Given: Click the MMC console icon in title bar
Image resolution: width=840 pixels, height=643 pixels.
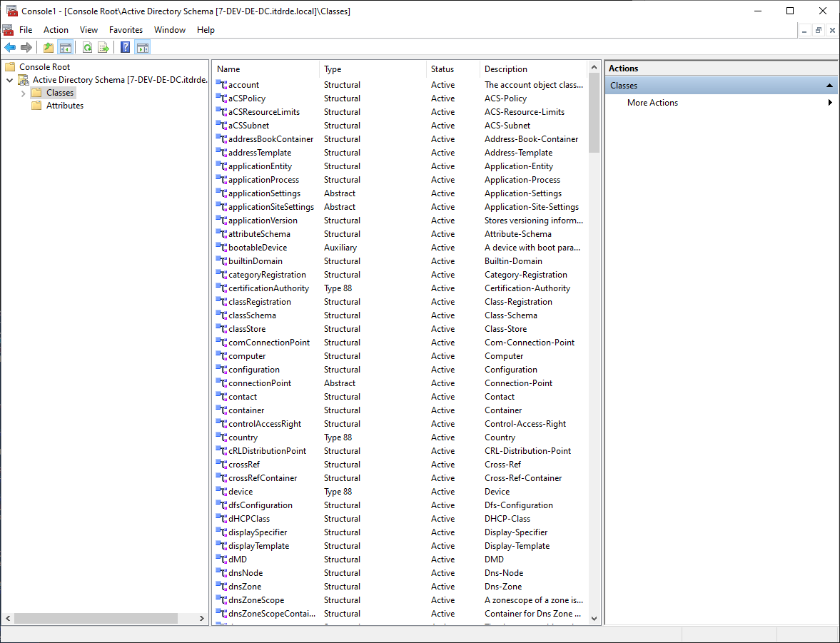Looking at the screenshot, I should (12, 11).
